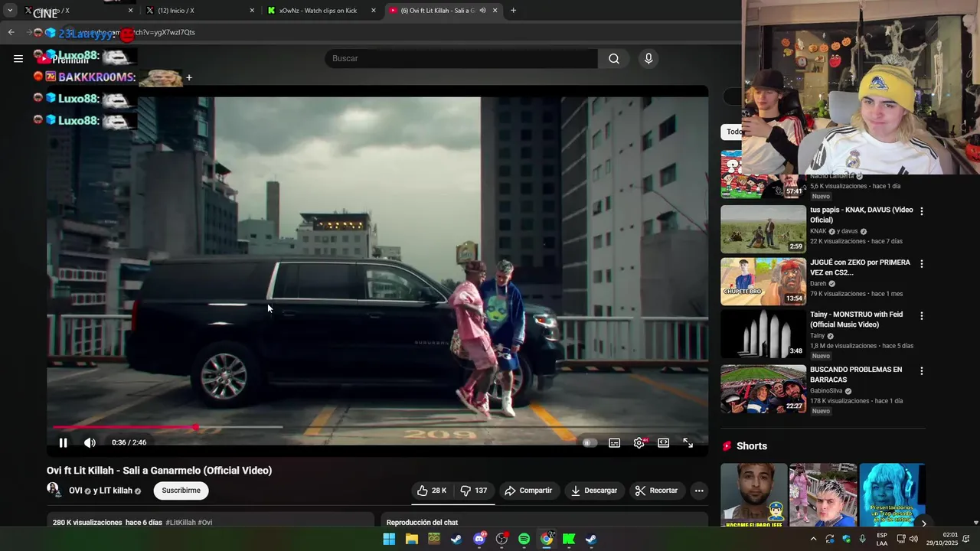Toggle the autoplay switch in the player
Viewport: 980px width, 551px height.
[x=589, y=442]
